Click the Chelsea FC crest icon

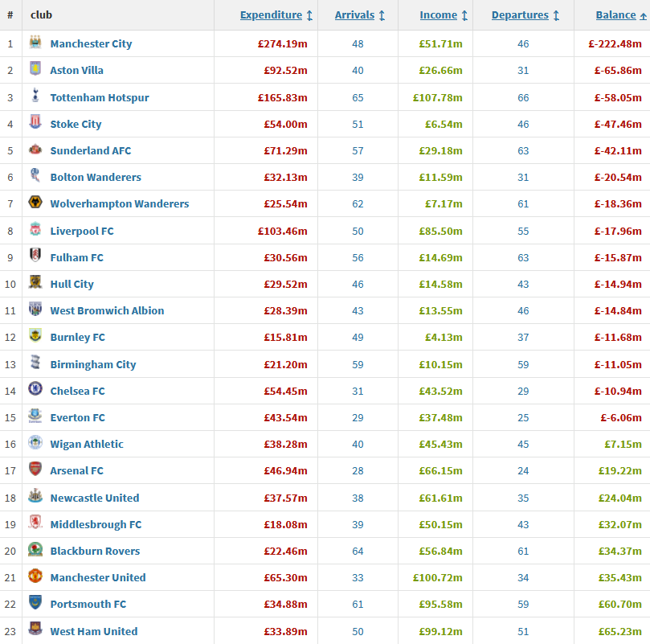(x=35, y=389)
